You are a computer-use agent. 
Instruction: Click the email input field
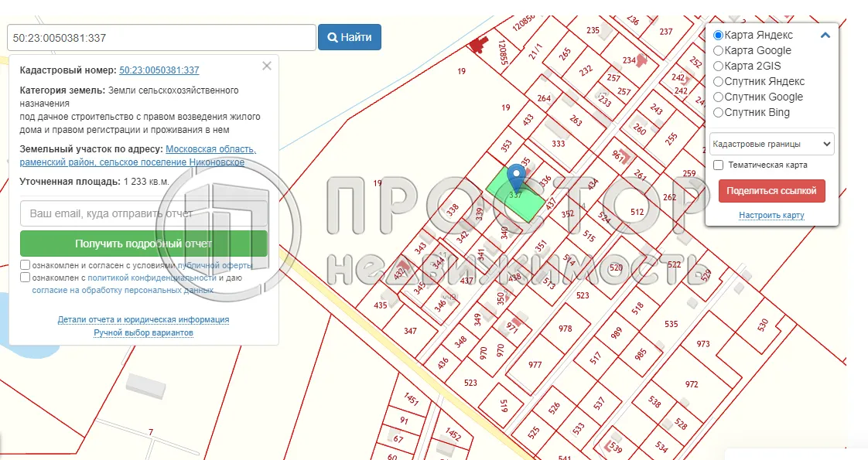(143, 213)
